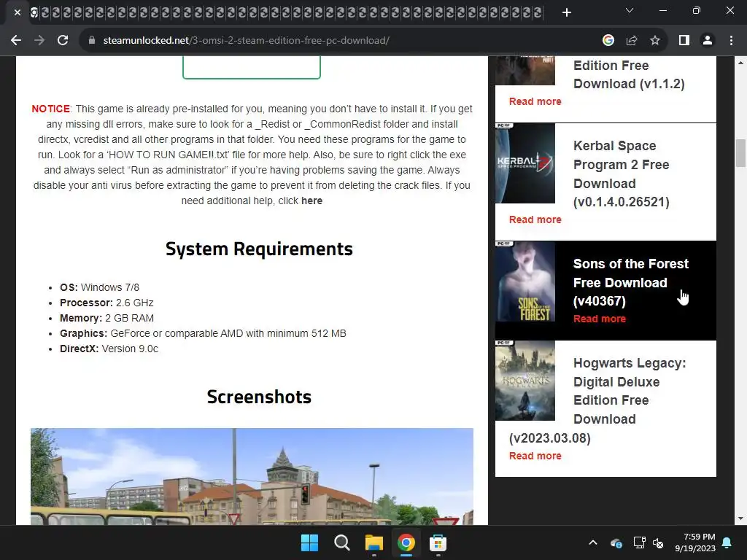Click the red NOTICE label
The width and height of the screenshot is (747, 560).
click(50, 109)
